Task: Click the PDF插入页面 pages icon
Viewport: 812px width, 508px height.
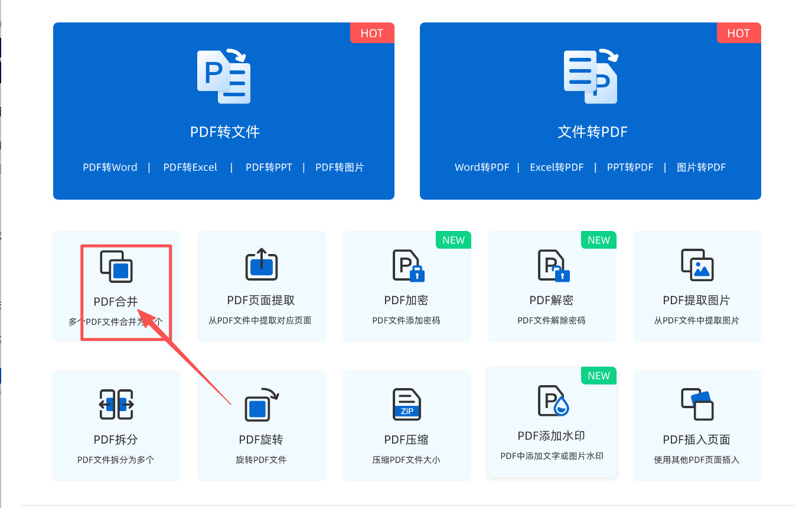Action: coord(697,404)
